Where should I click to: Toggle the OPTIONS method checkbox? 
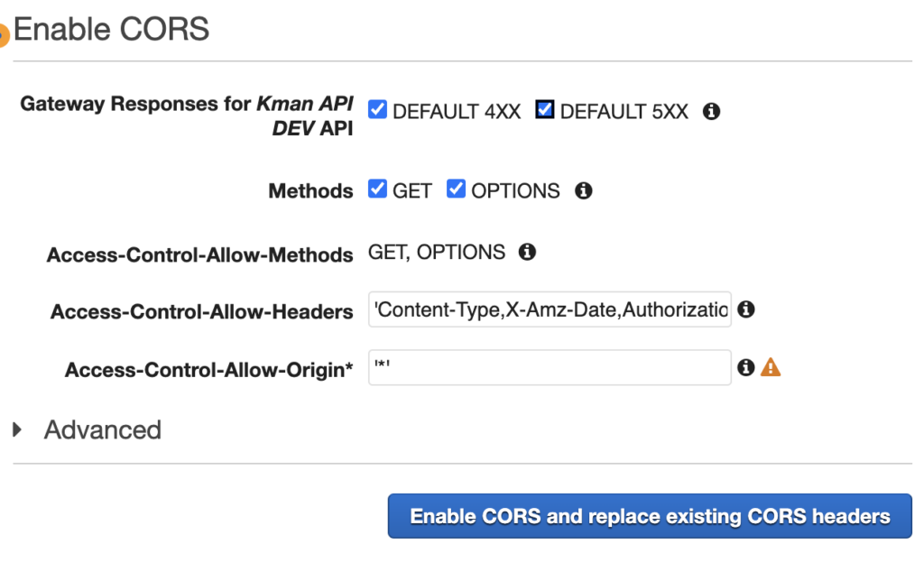(x=456, y=189)
